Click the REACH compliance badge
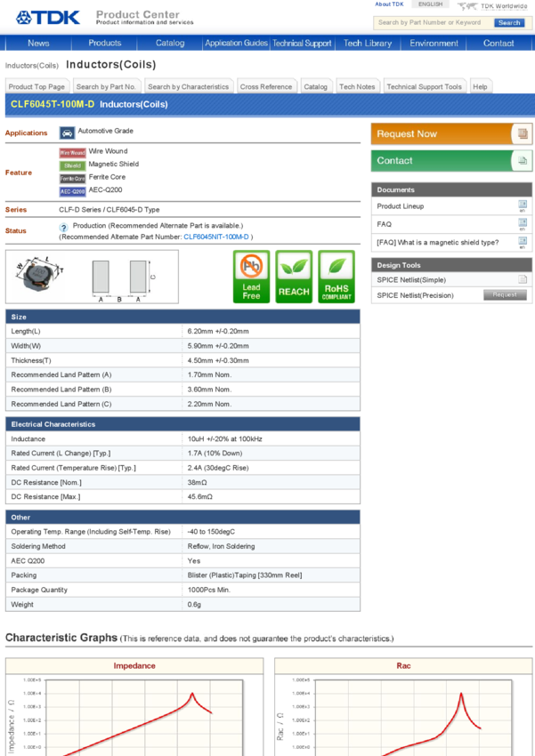Image resolution: width=535 pixels, height=756 pixels. [x=294, y=277]
